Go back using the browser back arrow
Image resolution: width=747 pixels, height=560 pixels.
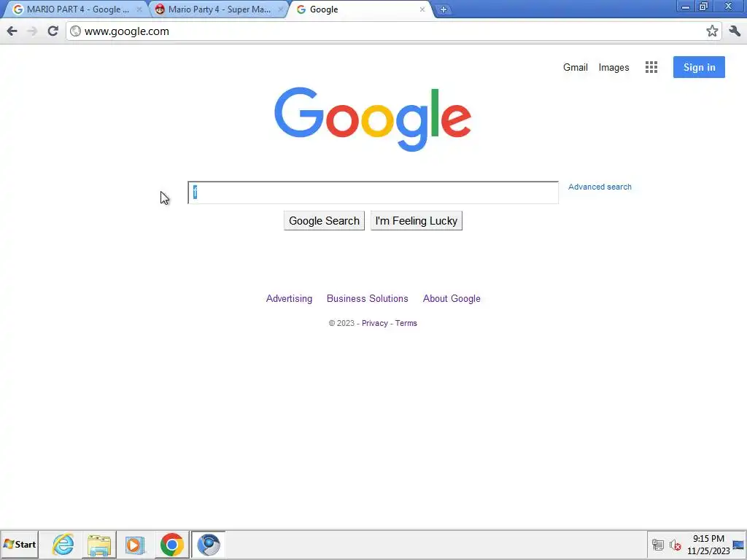(12, 31)
